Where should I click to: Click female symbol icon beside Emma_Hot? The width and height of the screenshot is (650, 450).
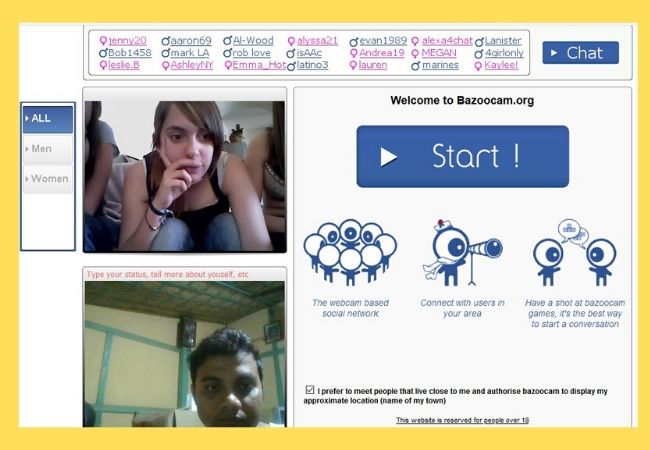[228, 65]
